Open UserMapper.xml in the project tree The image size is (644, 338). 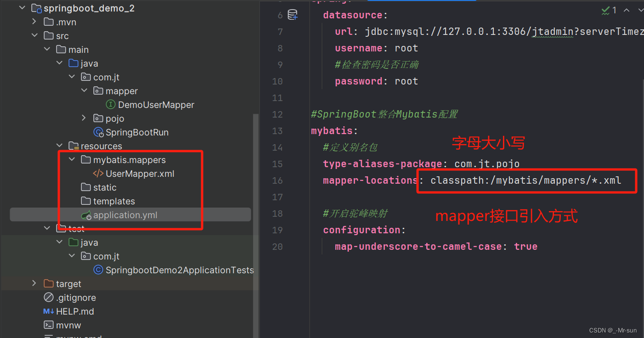click(x=140, y=174)
